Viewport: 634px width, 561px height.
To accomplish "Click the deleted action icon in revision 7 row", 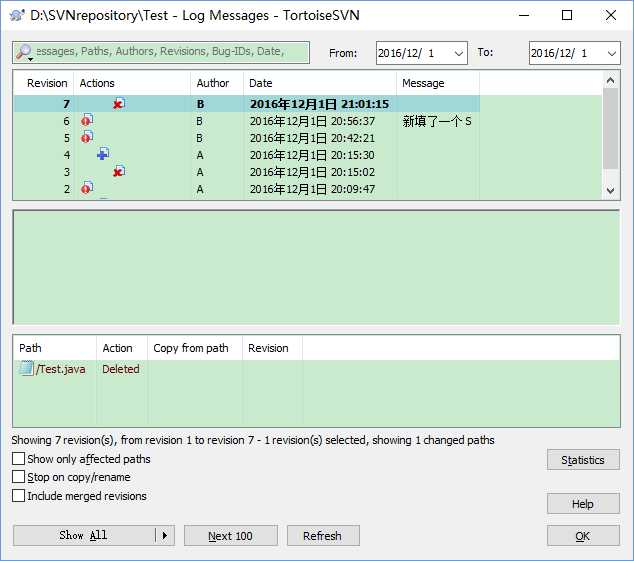I will pos(119,104).
